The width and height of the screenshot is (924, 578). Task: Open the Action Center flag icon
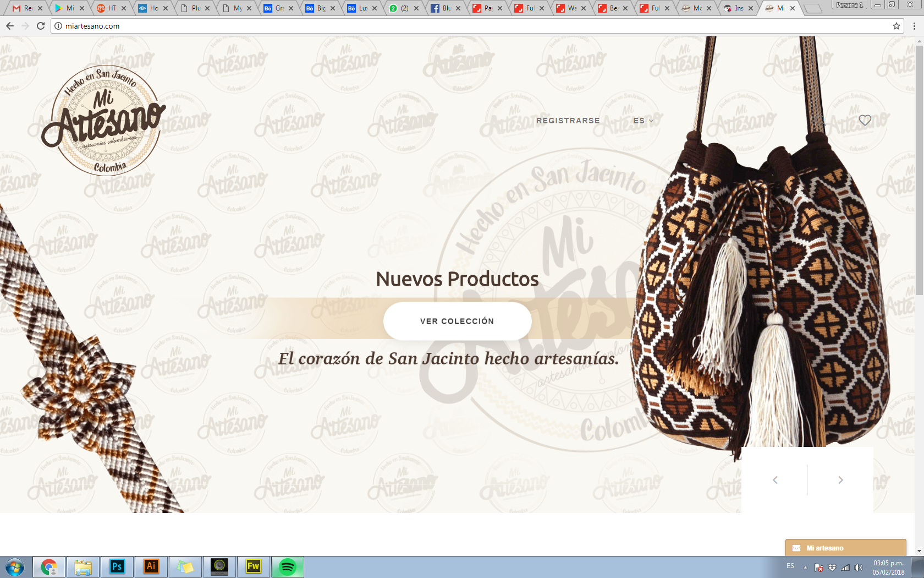point(819,568)
